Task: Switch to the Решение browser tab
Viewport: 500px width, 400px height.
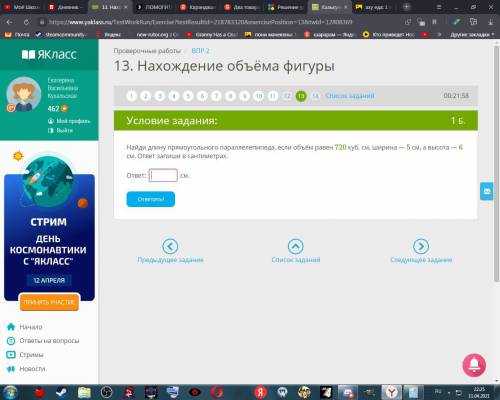Action: tap(285, 7)
